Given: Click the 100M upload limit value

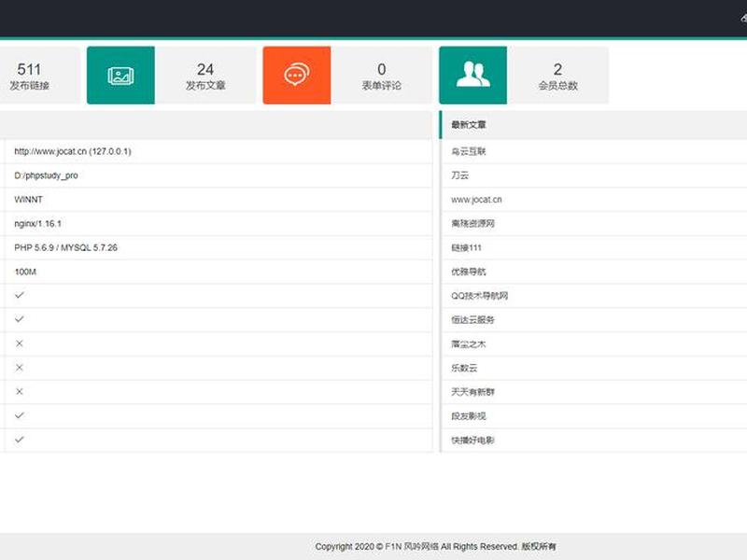Looking at the screenshot, I should coord(25,272).
